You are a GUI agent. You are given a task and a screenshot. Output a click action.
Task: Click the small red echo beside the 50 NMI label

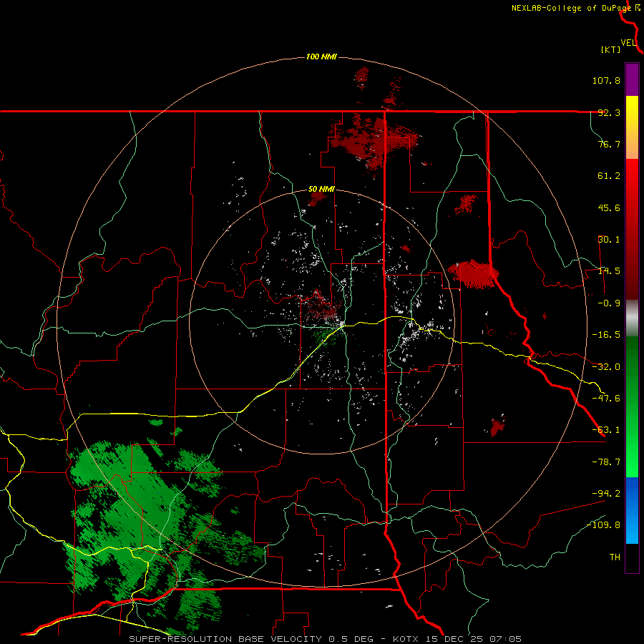[x=317, y=199]
